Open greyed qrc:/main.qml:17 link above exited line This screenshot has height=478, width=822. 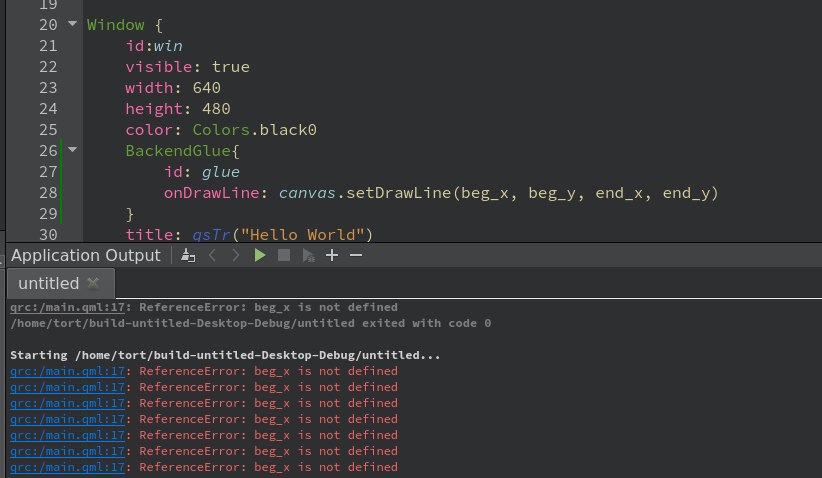coord(67,307)
